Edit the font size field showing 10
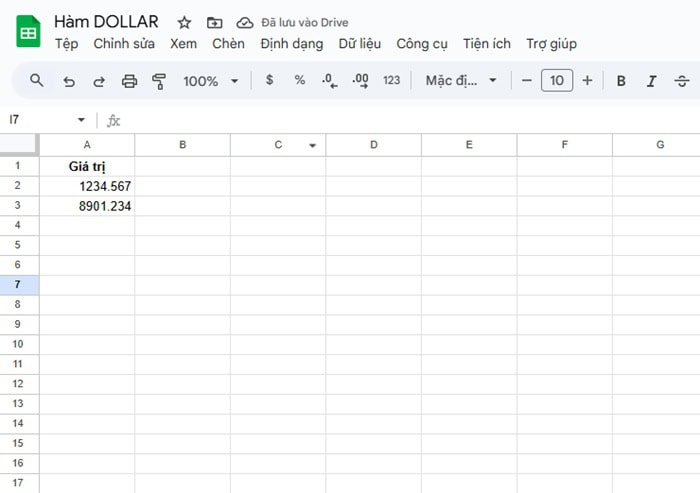Viewport: 700px width, 493px height. pos(557,80)
